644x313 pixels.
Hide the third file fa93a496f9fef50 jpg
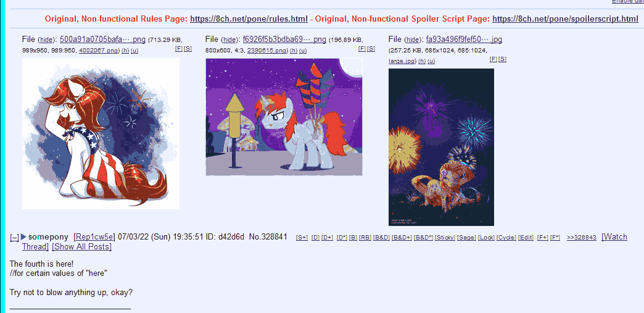coord(412,40)
